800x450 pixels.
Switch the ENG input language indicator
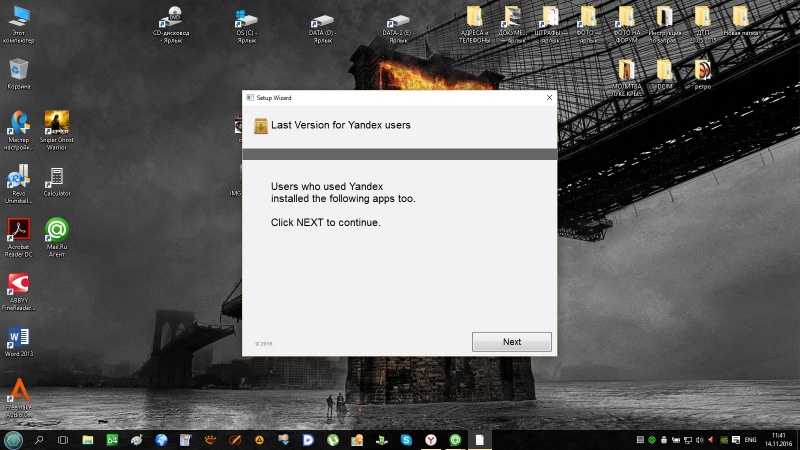(x=751, y=440)
